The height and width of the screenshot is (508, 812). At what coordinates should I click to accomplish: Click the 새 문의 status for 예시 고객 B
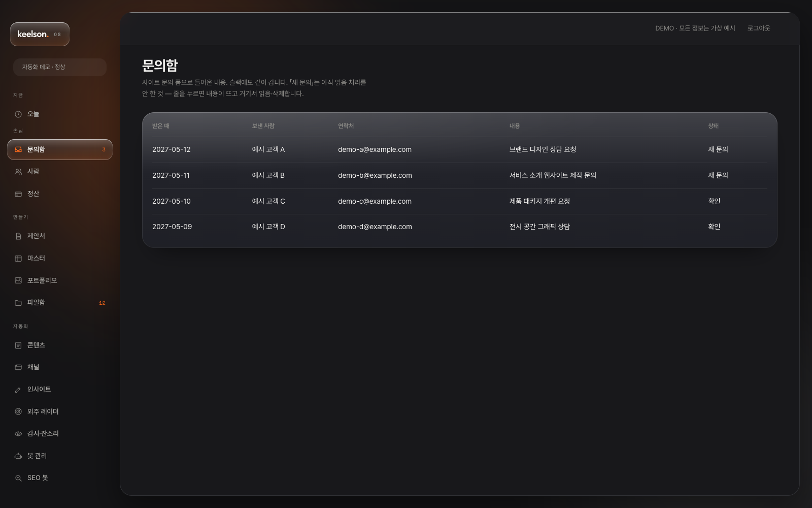coord(718,175)
